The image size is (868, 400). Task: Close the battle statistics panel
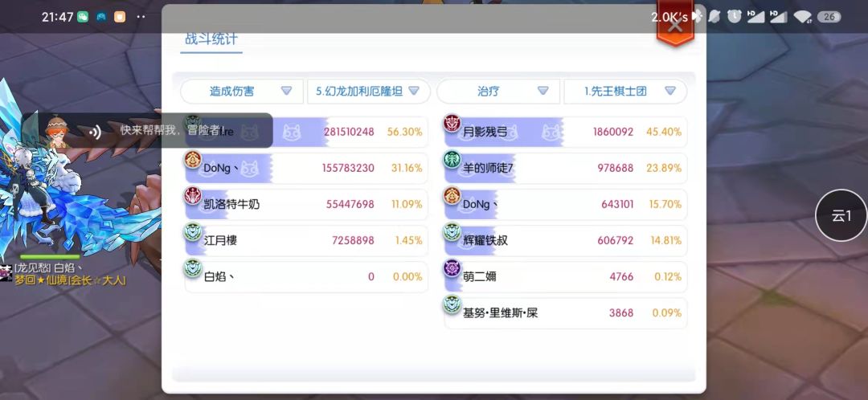(675, 25)
